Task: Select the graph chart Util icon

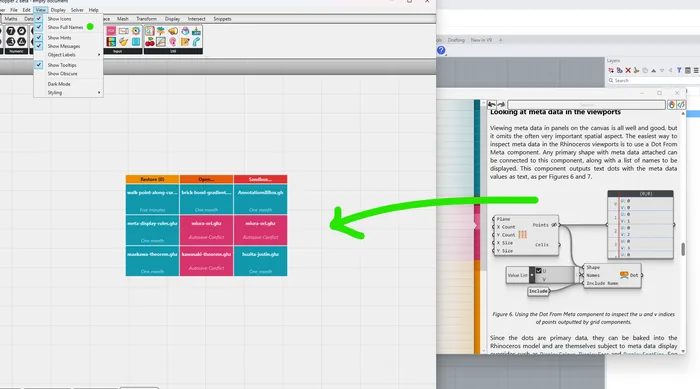Action: (161, 42)
